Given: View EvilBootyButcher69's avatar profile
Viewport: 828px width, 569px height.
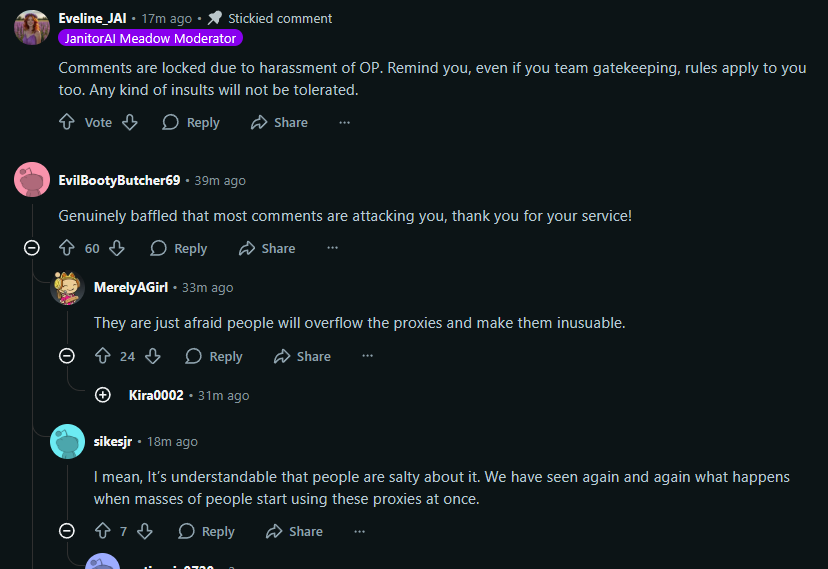Looking at the screenshot, I should pyautogui.click(x=32, y=180).
